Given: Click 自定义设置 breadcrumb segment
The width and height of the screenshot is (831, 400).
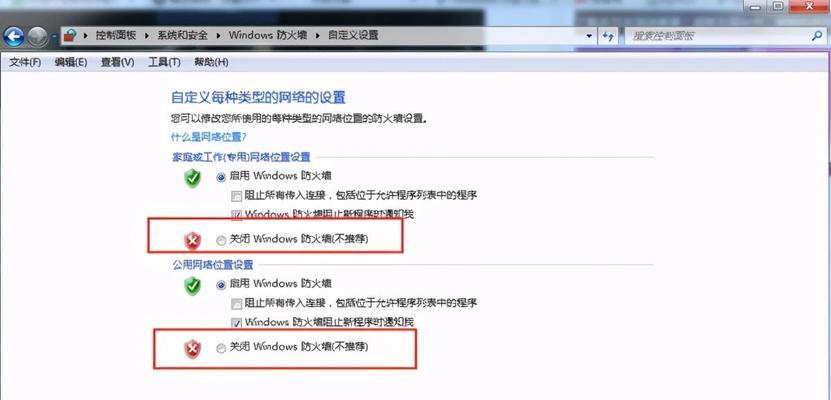Looking at the screenshot, I should pyautogui.click(x=353, y=36).
